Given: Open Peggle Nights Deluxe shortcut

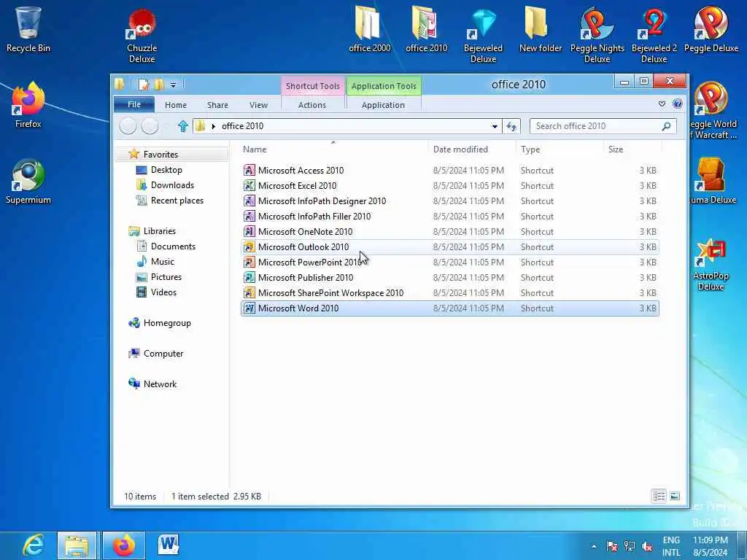Looking at the screenshot, I should click(x=597, y=36).
